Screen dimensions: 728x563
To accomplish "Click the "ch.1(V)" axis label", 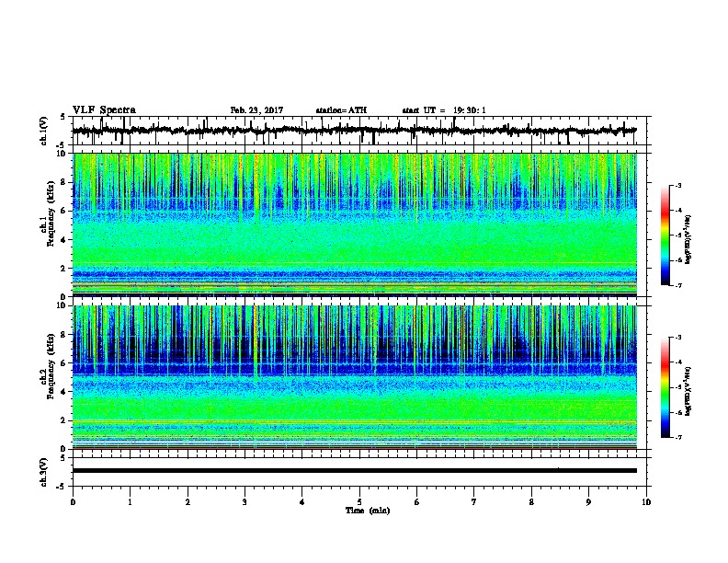I will [x=44, y=131].
